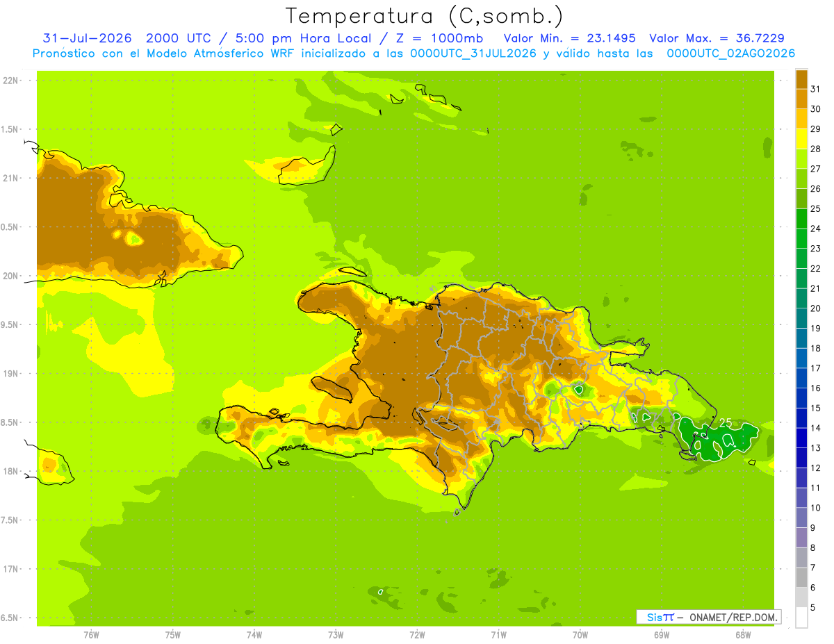
Task: Click the colorbar tick label "8"
Action: click(x=812, y=548)
